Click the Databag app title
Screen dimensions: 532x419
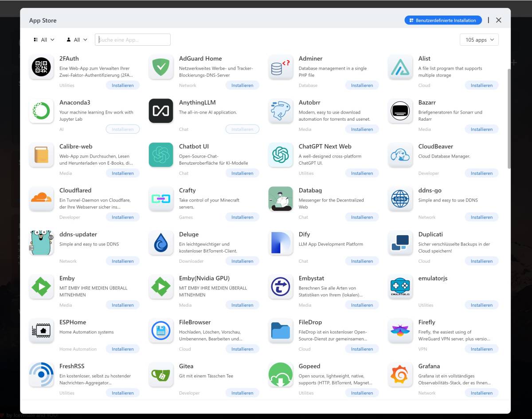click(x=310, y=190)
